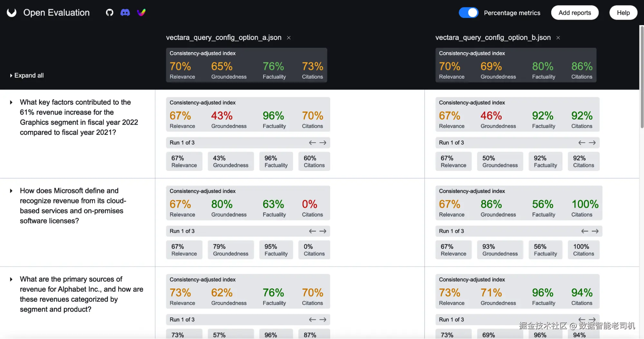The image size is (644, 339).
Task: Click the Add reports button
Action: [x=575, y=13]
